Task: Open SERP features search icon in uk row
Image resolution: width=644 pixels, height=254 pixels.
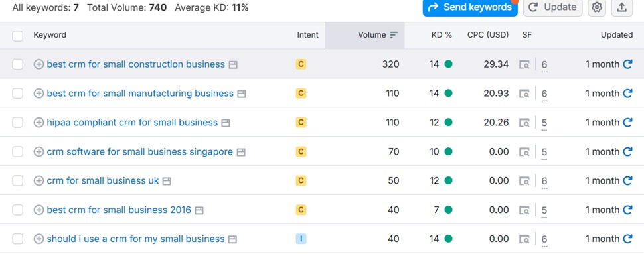Action: click(x=524, y=181)
